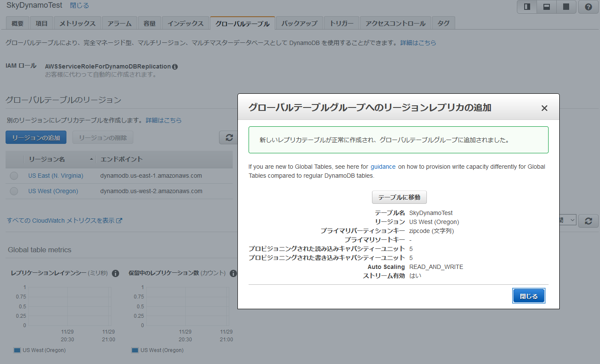This screenshot has height=364, width=600.
Task: Select the 容量 tab
Action: click(150, 24)
